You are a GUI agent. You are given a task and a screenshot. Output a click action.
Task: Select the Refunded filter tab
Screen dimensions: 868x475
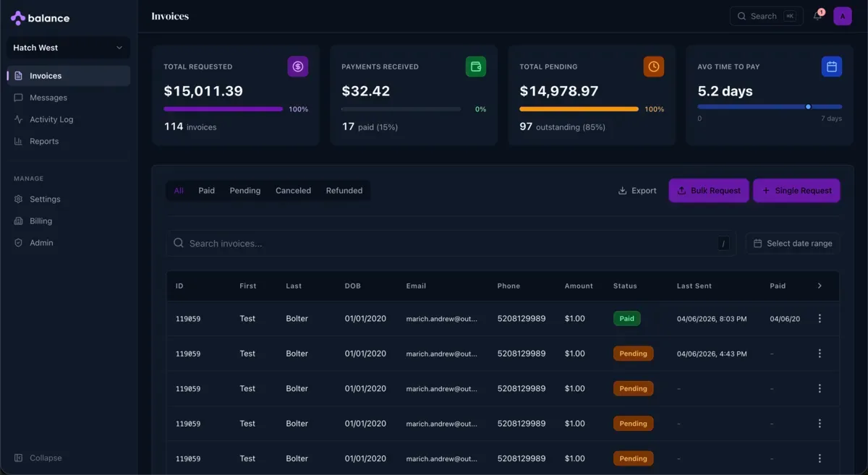[344, 190]
